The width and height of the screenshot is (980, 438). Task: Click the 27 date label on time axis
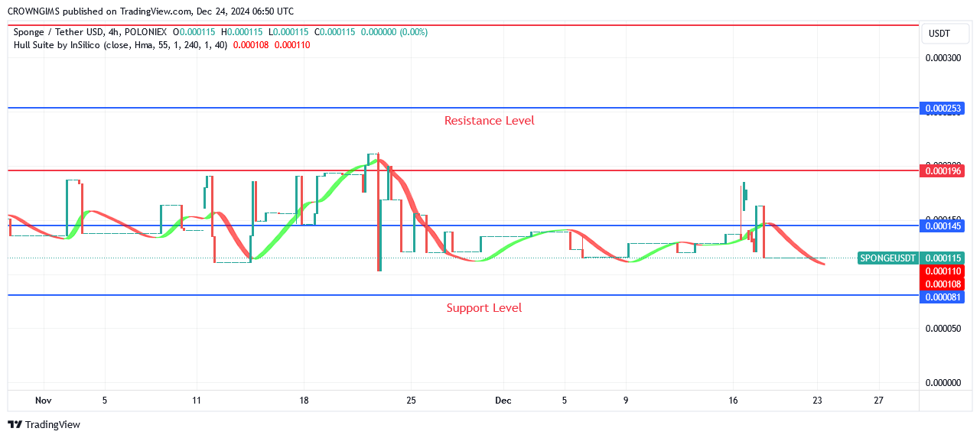point(878,400)
